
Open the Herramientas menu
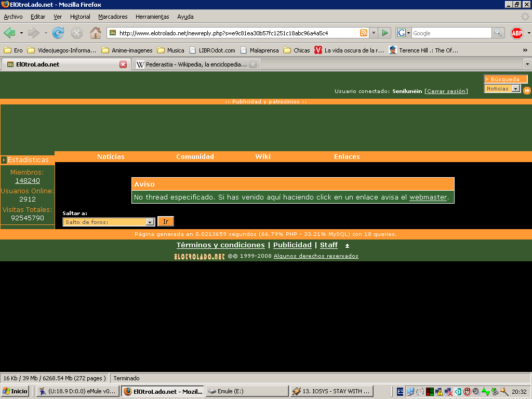point(152,17)
